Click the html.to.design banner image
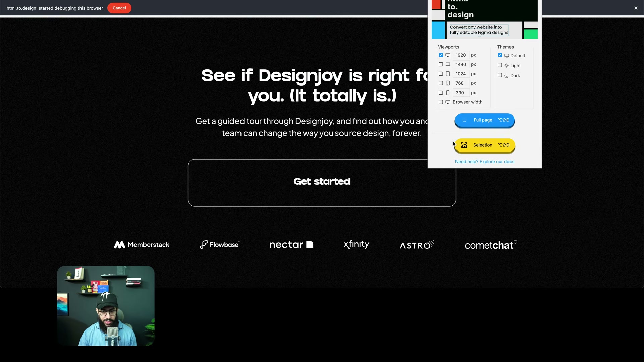Image resolution: width=644 pixels, height=362 pixels. click(x=484, y=19)
